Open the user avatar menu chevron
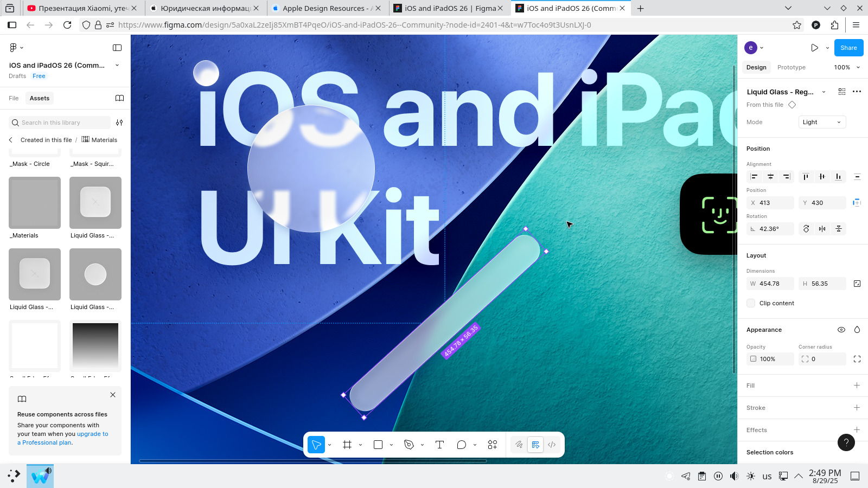The width and height of the screenshot is (868, 488). 762,48
